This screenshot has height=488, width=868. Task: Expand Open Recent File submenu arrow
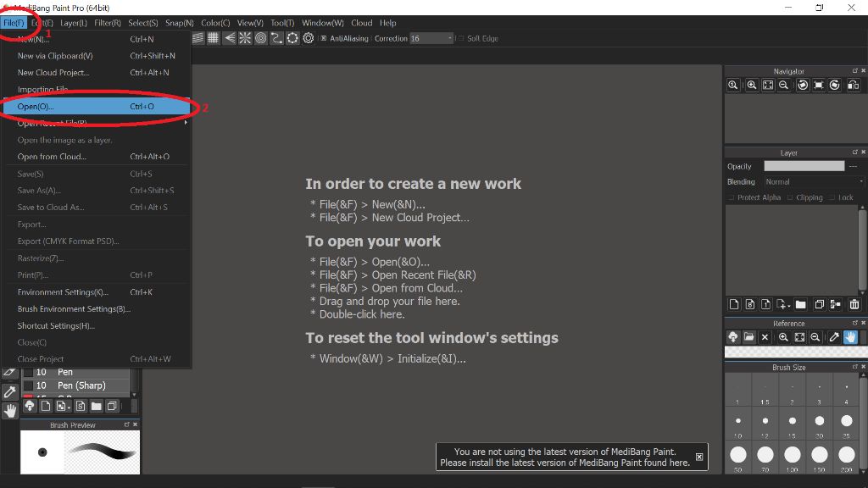pos(186,123)
